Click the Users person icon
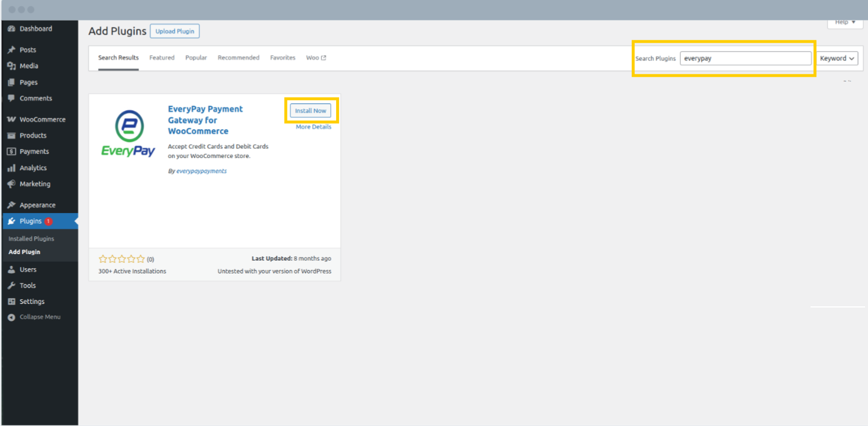 [x=11, y=270]
